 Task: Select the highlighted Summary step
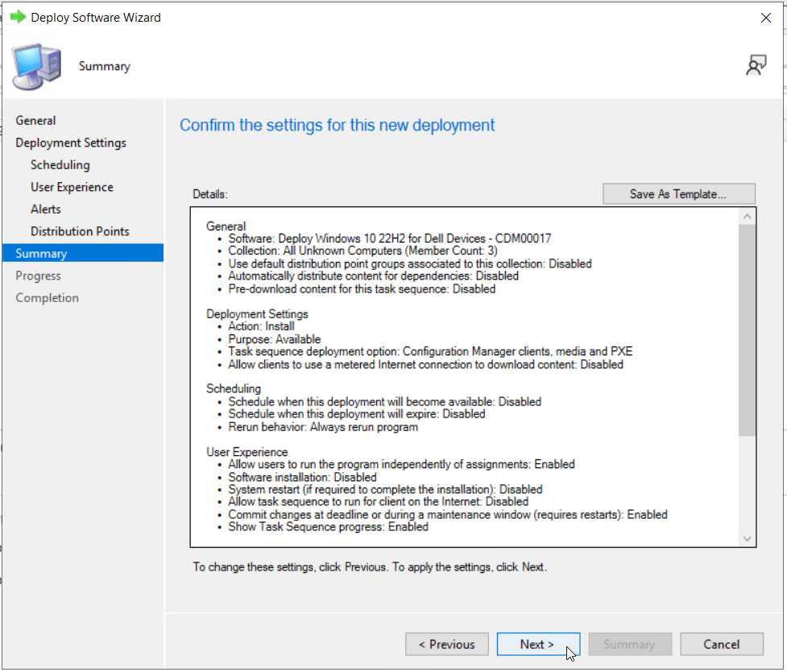pyautogui.click(x=41, y=253)
